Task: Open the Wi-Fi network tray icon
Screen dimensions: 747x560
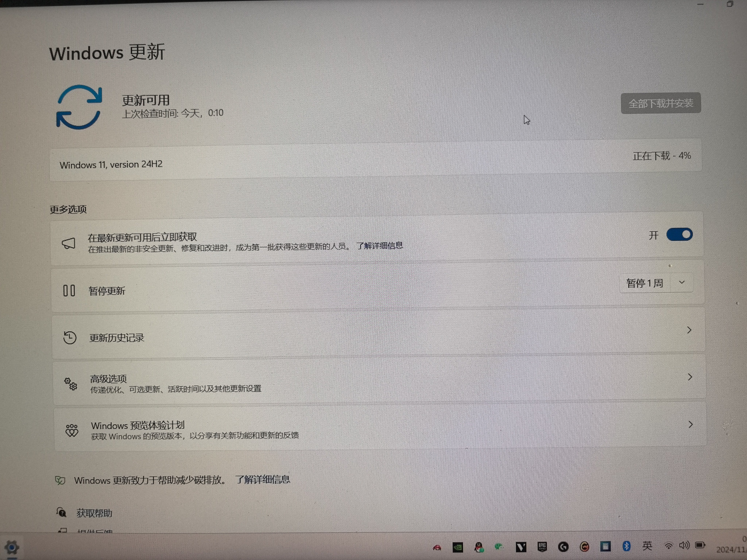Action: 668,545
